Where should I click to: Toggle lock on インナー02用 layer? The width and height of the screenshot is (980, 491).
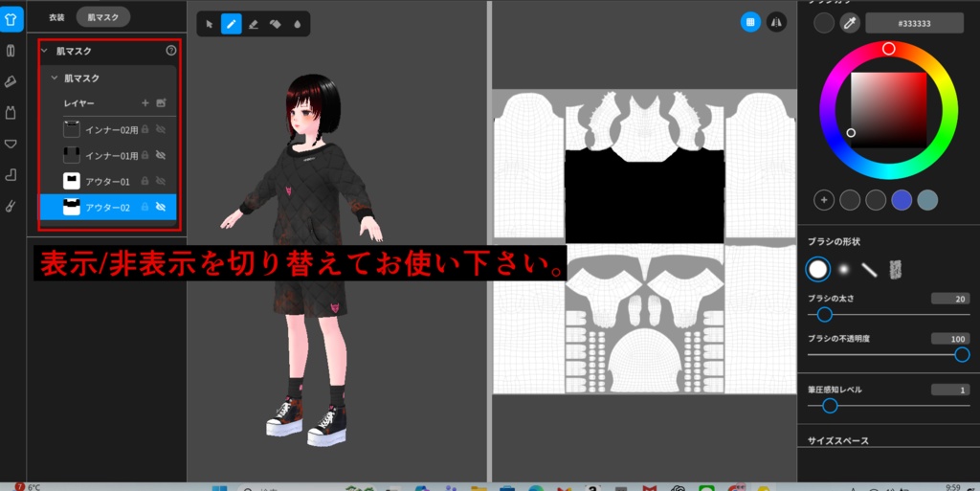pyautogui.click(x=145, y=129)
